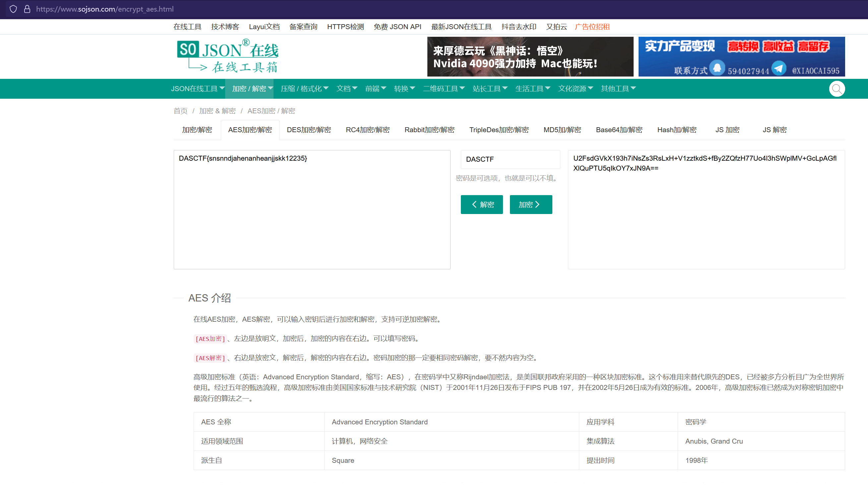Open the 在线工具 top link

point(187,27)
